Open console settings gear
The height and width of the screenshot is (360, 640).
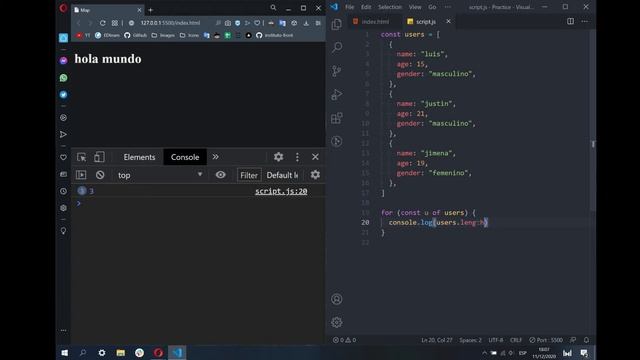(x=315, y=175)
